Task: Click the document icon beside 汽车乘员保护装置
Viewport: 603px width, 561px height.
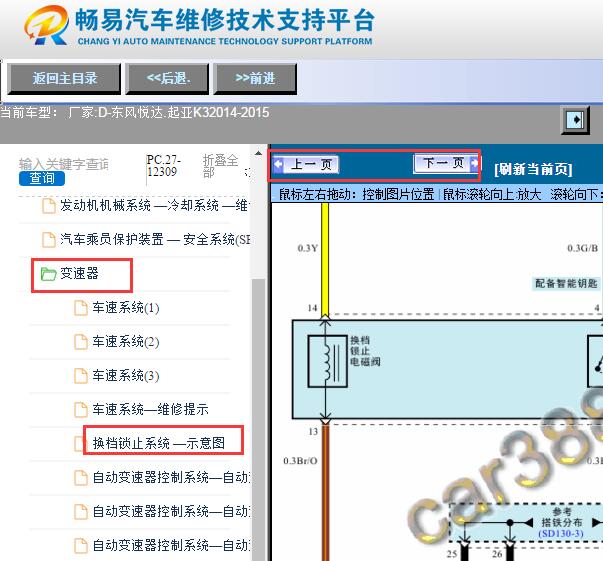Action: click(x=48, y=240)
